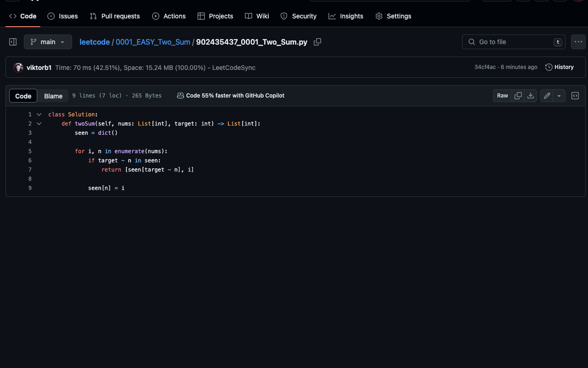Open the main branch selector
Screen dimensions: 588x368
click(x=48, y=41)
